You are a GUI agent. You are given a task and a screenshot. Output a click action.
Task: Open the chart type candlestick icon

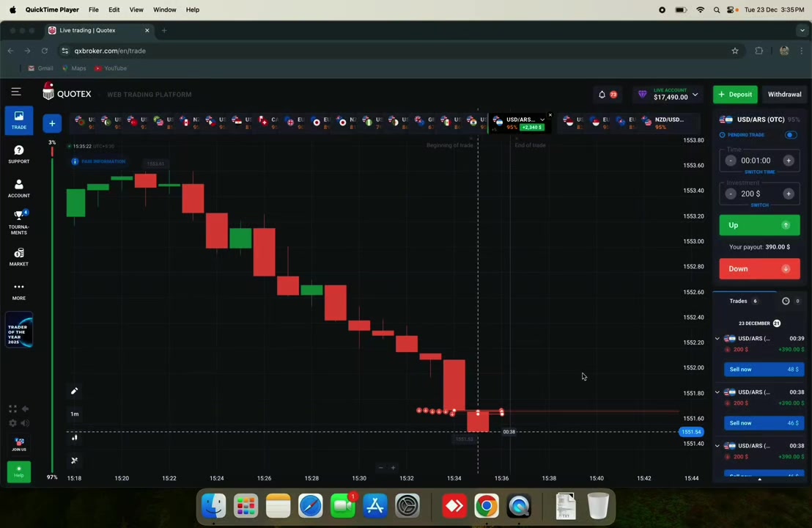pyautogui.click(x=75, y=437)
